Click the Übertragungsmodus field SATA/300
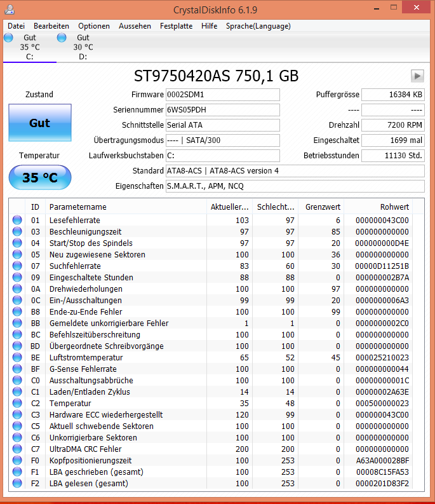 click(x=223, y=140)
